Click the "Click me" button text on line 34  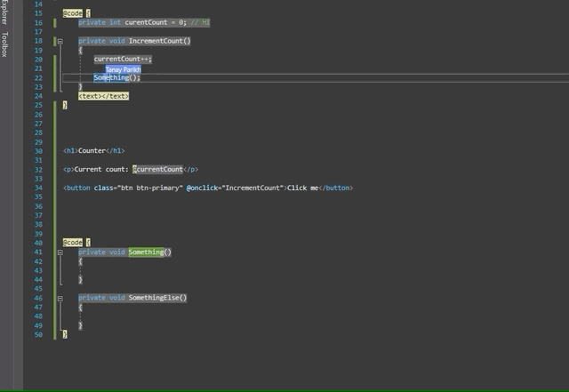coord(302,188)
